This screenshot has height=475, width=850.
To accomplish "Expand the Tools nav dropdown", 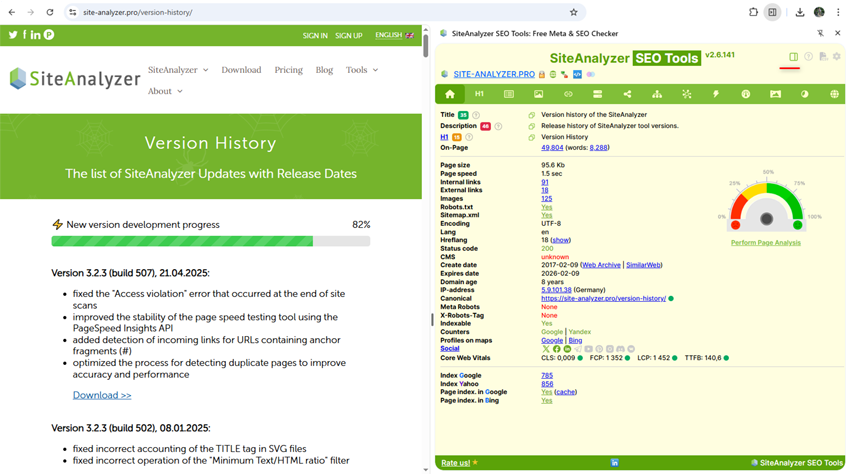I will coord(362,70).
